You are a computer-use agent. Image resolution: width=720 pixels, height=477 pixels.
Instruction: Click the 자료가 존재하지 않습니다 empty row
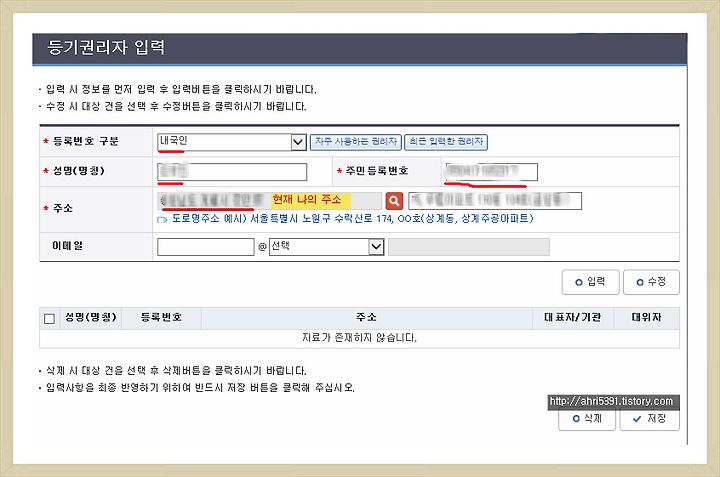[x=360, y=338]
